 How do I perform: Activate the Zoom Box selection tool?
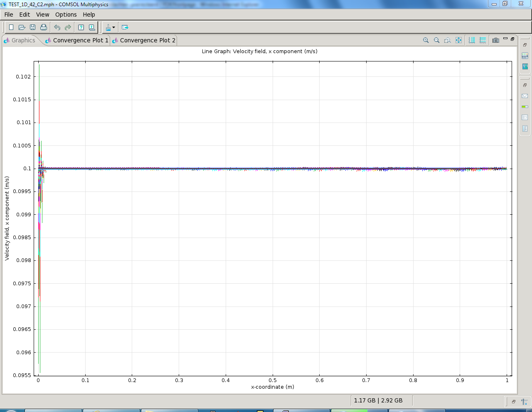(x=447, y=40)
